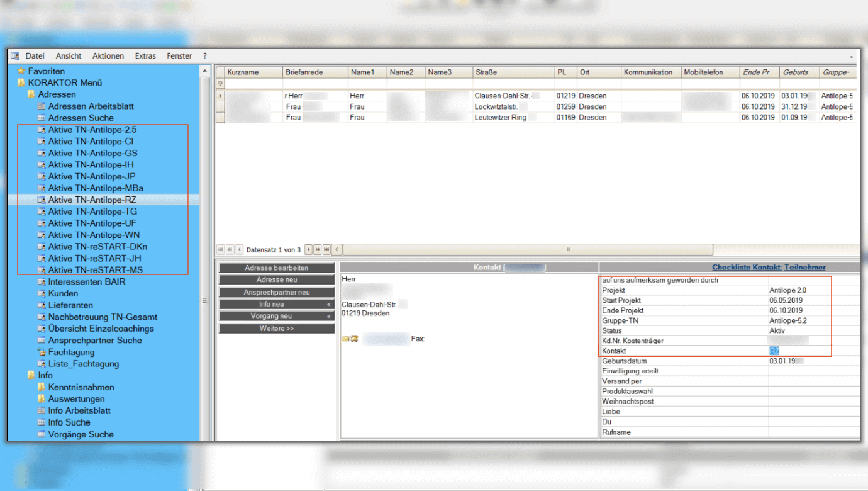
Task: Go to the previous record arrow
Action: pos(240,250)
